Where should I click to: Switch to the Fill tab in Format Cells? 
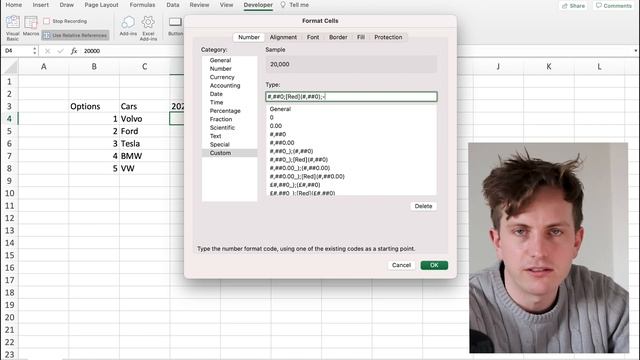pyautogui.click(x=361, y=37)
